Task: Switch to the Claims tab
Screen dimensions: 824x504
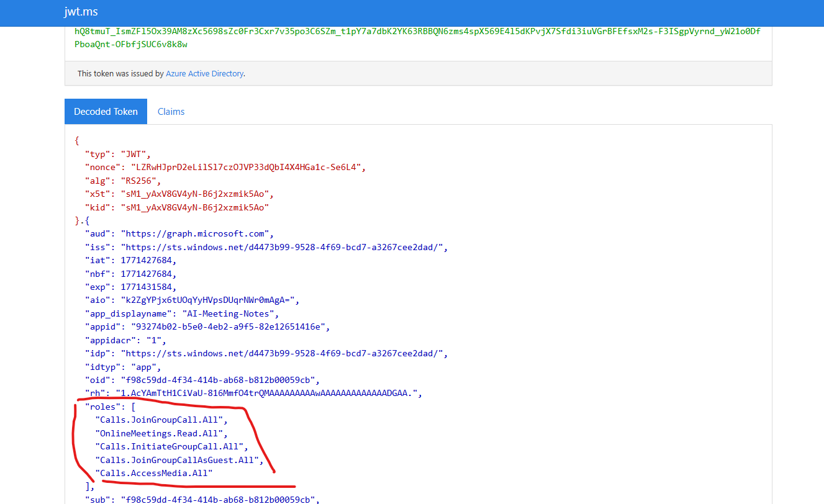Action: tap(171, 112)
